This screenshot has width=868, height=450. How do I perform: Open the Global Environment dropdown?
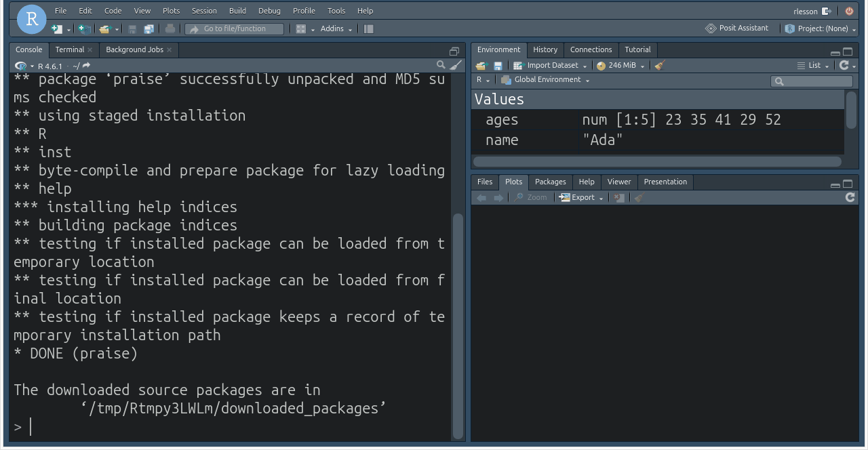point(545,80)
